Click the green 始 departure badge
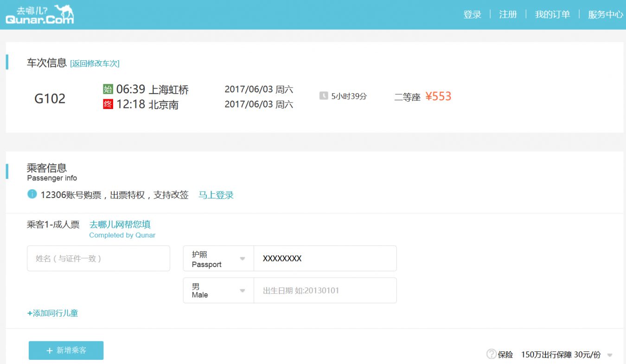Image resolution: width=626 pixels, height=364 pixels. point(108,89)
